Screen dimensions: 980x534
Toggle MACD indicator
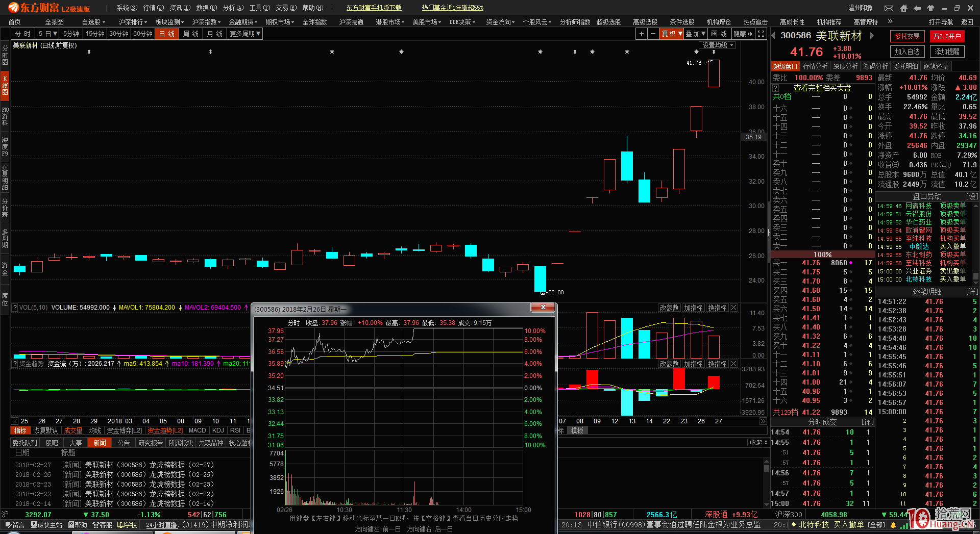(x=198, y=430)
